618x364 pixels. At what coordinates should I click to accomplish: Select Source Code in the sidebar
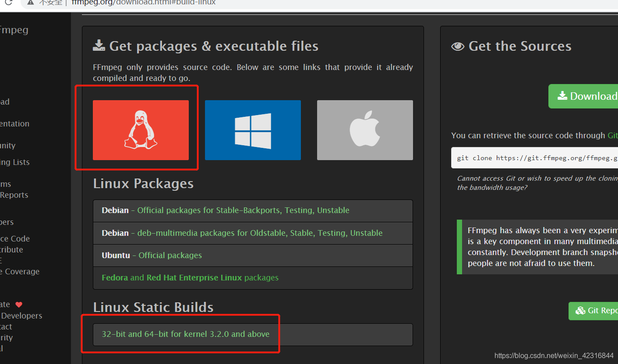15,239
